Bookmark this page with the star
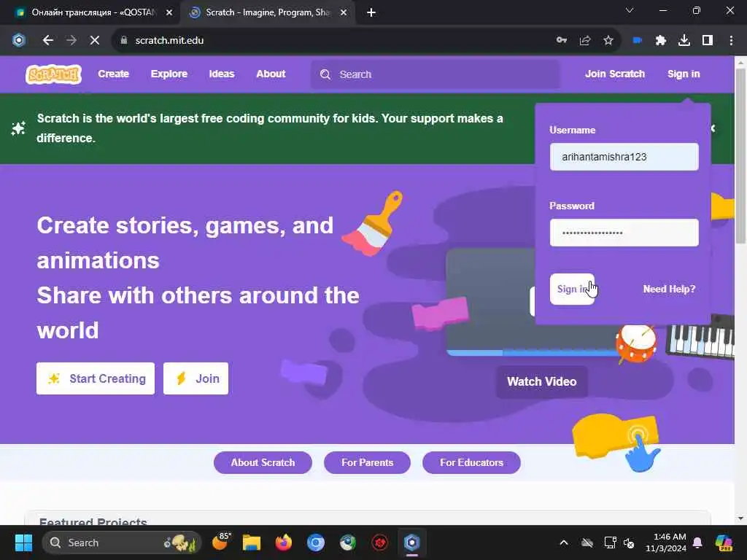The width and height of the screenshot is (747, 560). (x=608, y=41)
